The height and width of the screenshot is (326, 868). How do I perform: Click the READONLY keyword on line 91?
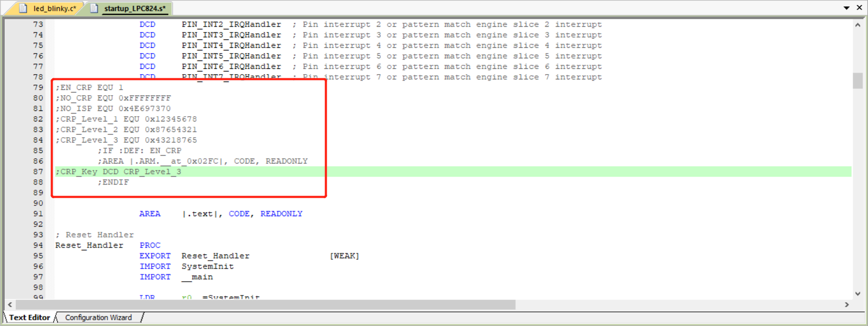tap(281, 214)
